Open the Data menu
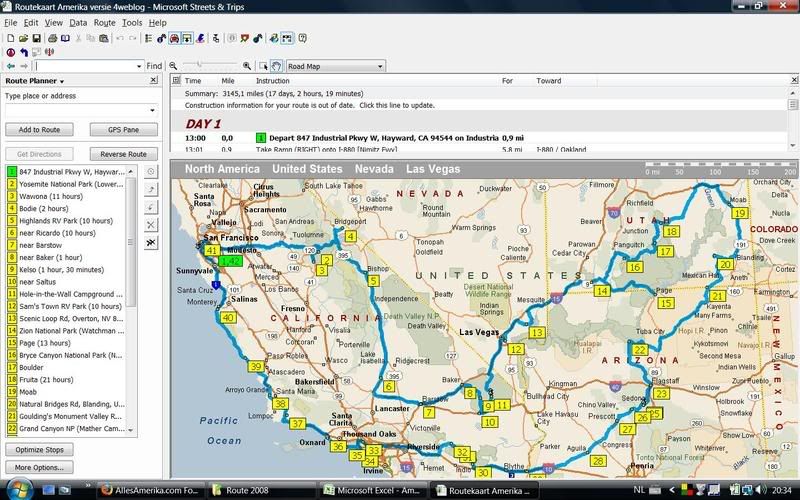800x500 pixels. [x=78, y=23]
